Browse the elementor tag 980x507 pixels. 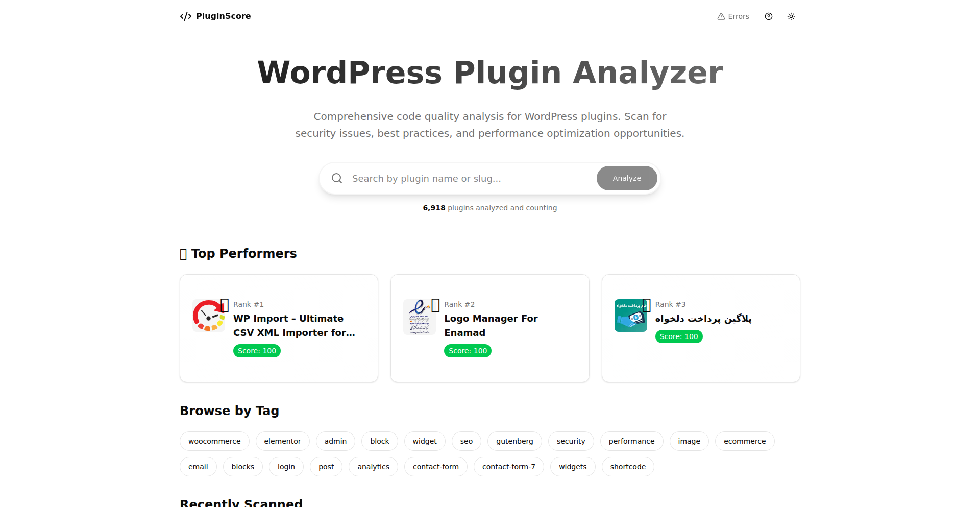tap(282, 441)
